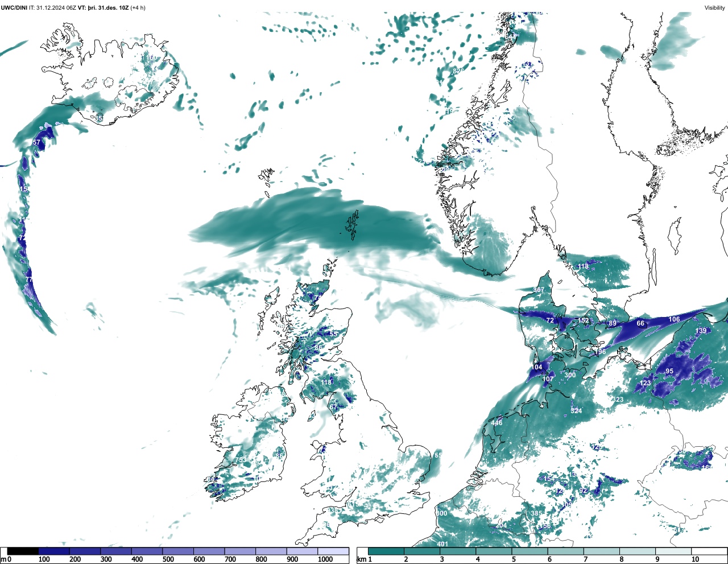This screenshot has height=564, width=728.
Task: Click the '401' visibility value above the legend
Action: coord(443,544)
